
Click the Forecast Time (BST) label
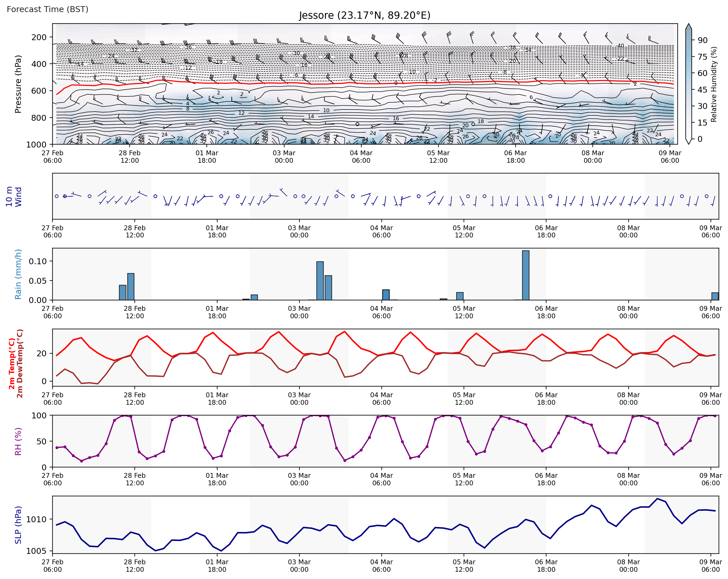[48, 9]
